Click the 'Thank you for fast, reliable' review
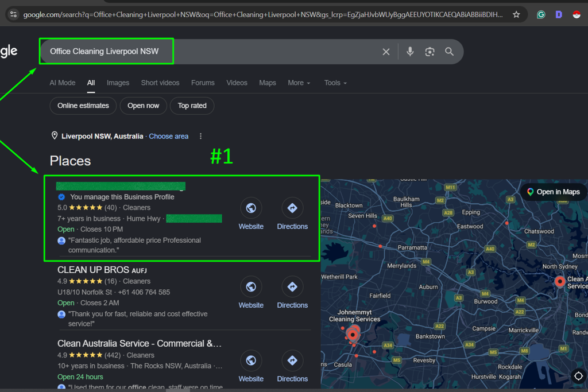This screenshot has height=392, width=588. tap(138, 319)
